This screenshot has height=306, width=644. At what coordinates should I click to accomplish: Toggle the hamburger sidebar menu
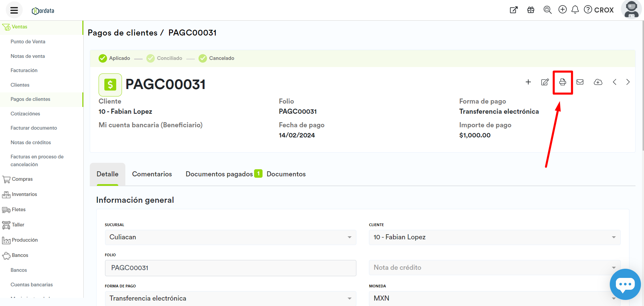14,10
